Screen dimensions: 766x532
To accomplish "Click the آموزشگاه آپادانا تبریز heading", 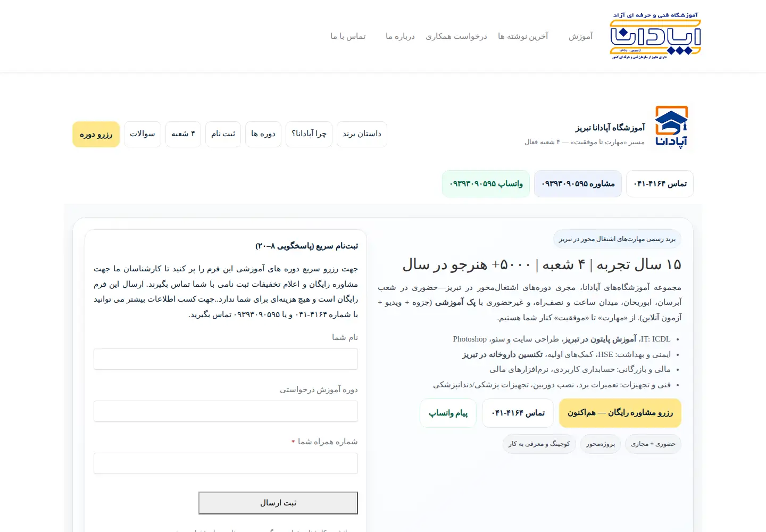I will tap(610, 128).
